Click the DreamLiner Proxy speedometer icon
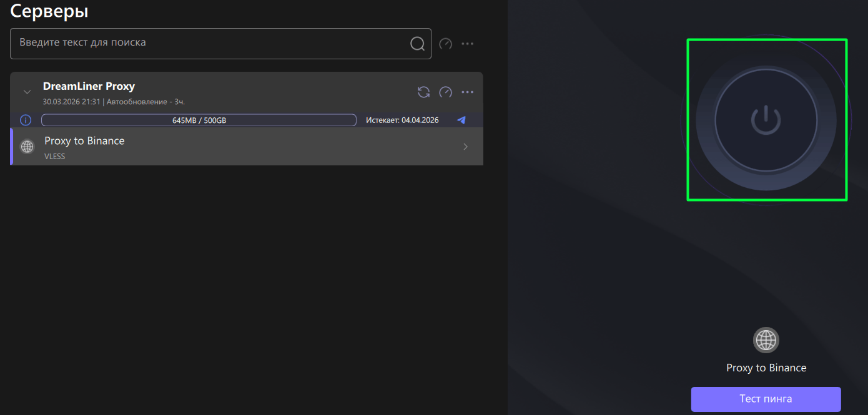This screenshot has width=868, height=415. point(445,92)
